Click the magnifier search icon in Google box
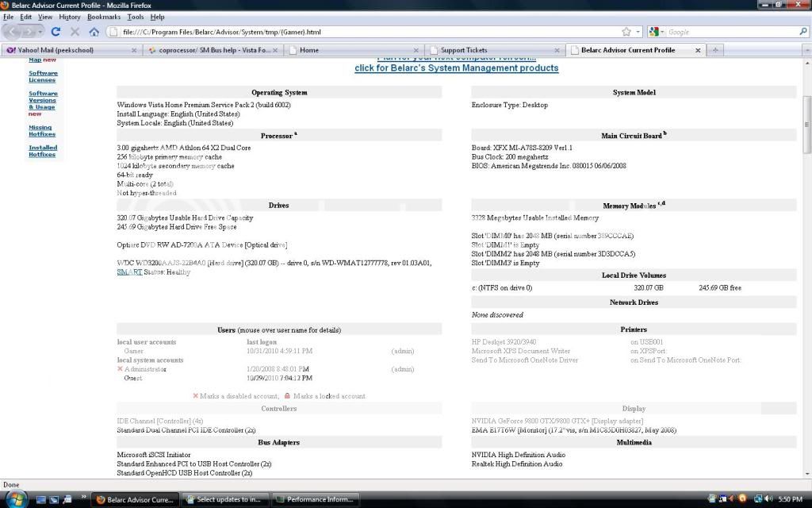 [803, 32]
